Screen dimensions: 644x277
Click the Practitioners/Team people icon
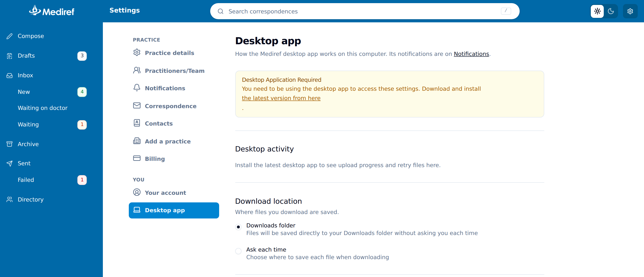coord(137,70)
